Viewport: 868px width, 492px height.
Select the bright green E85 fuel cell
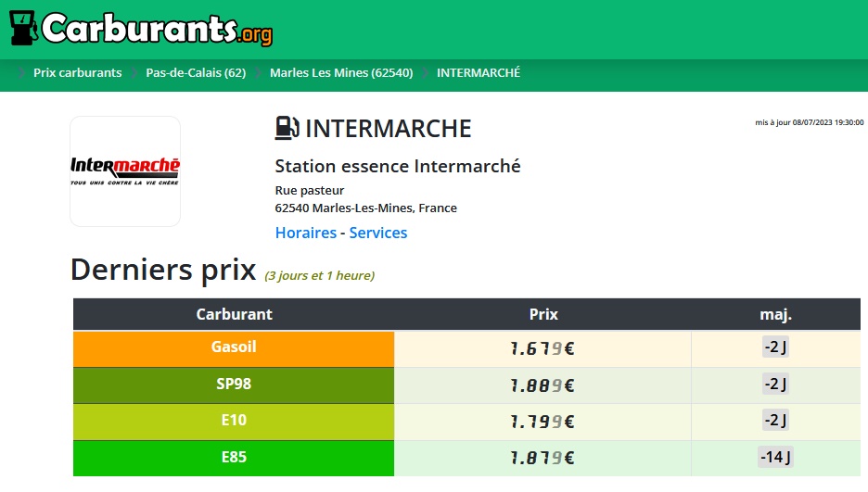(x=234, y=459)
